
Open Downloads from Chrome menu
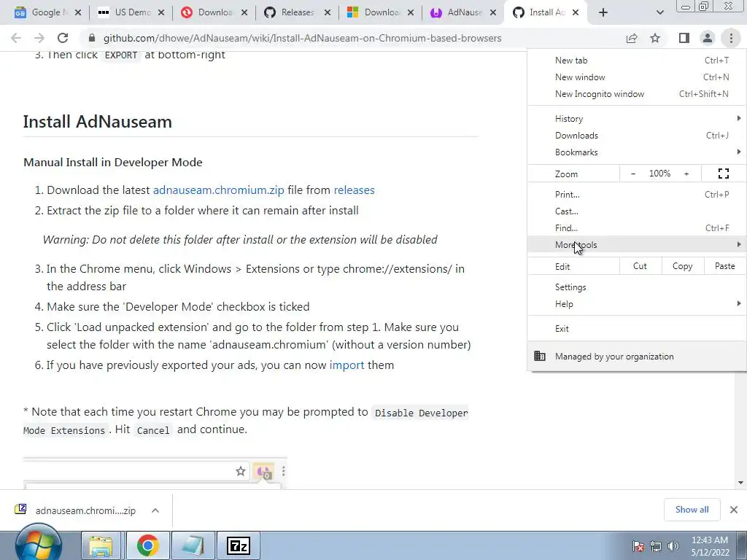tap(637, 135)
